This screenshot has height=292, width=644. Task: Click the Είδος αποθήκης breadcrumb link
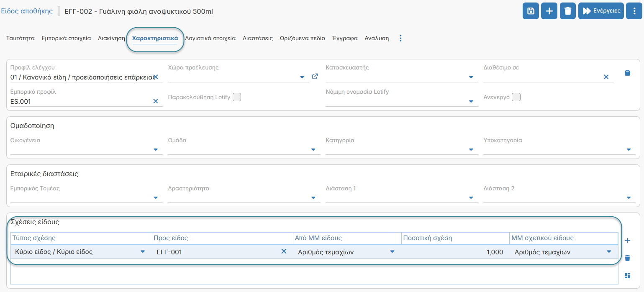(x=27, y=11)
